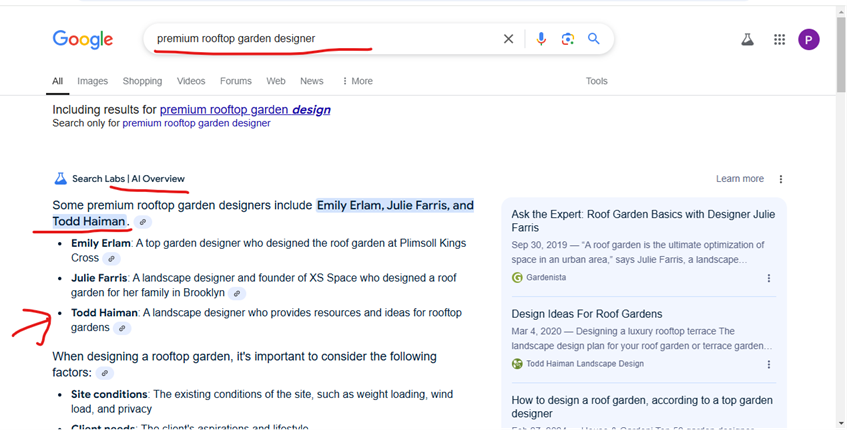Switch to the Web tab
847x430 pixels.
point(275,81)
